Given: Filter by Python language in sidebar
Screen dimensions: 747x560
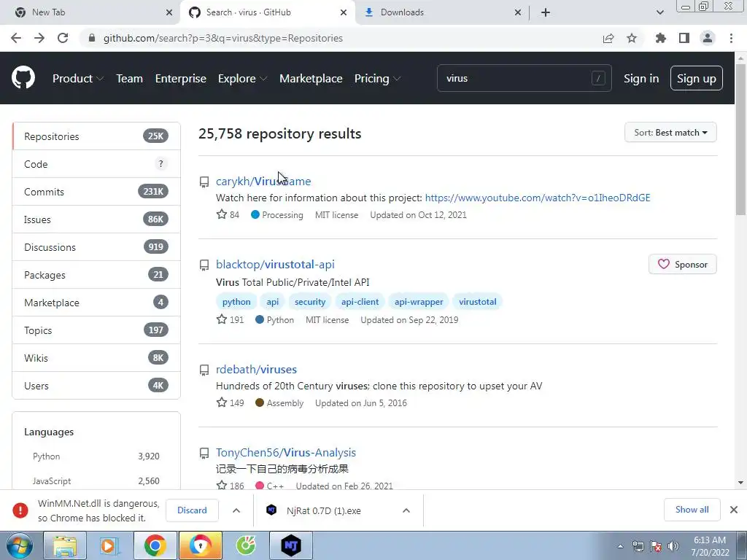Looking at the screenshot, I should click(x=96, y=456).
